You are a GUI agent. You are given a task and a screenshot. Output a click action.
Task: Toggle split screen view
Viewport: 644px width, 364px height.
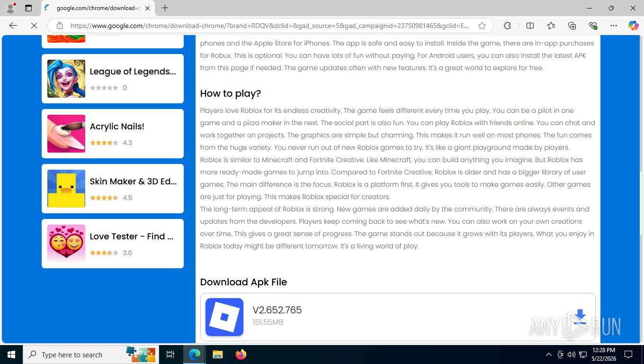pyautogui.click(x=530, y=26)
